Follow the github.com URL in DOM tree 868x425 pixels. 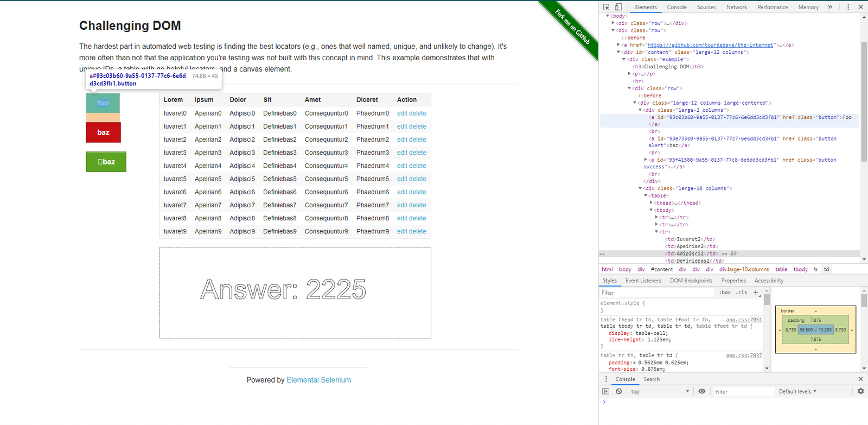click(x=710, y=45)
